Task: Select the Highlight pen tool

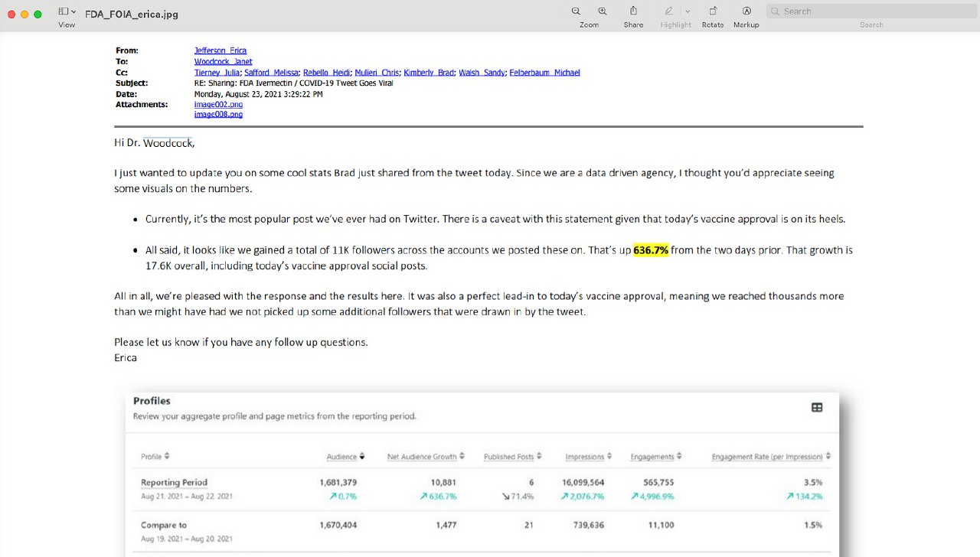Action: [x=669, y=11]
